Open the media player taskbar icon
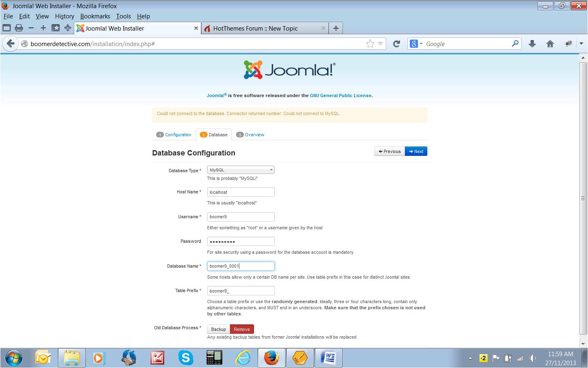The width and height of the screenshot is (588, 368). pos(99,358)
